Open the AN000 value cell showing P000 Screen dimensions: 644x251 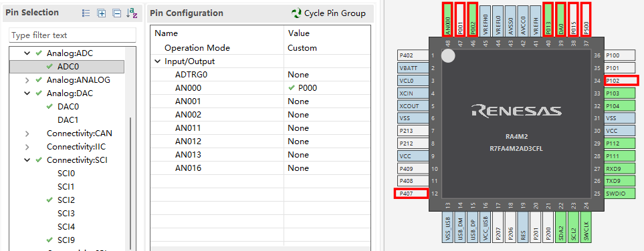click(327, 87)
